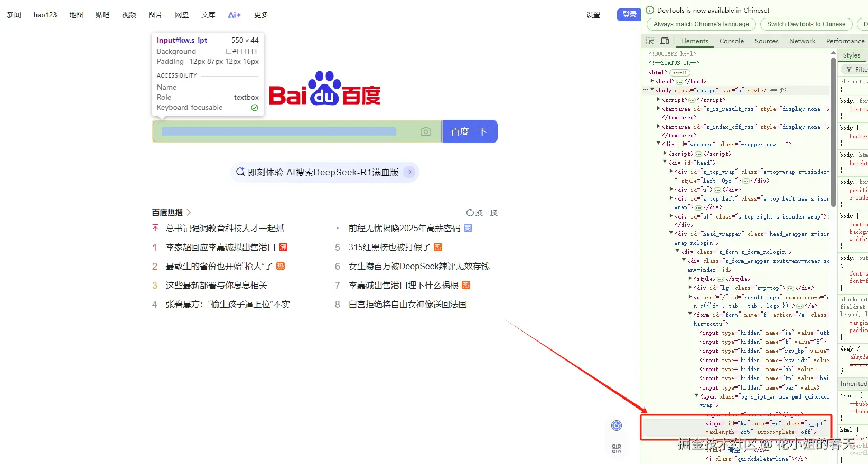Open the 设置 settings menu

(x=593, y=15)
